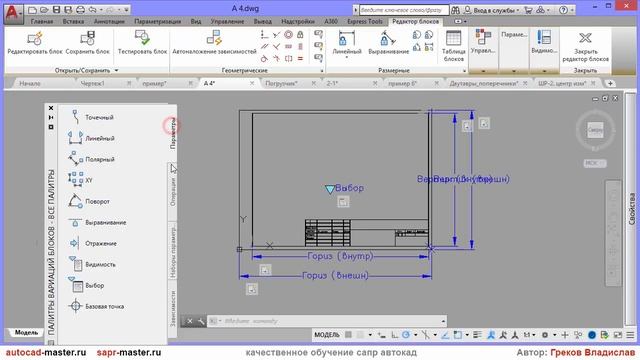Apply equal geometric constraint icon
The width and height of the screenshot is (640, 360).
pos(300,58)
